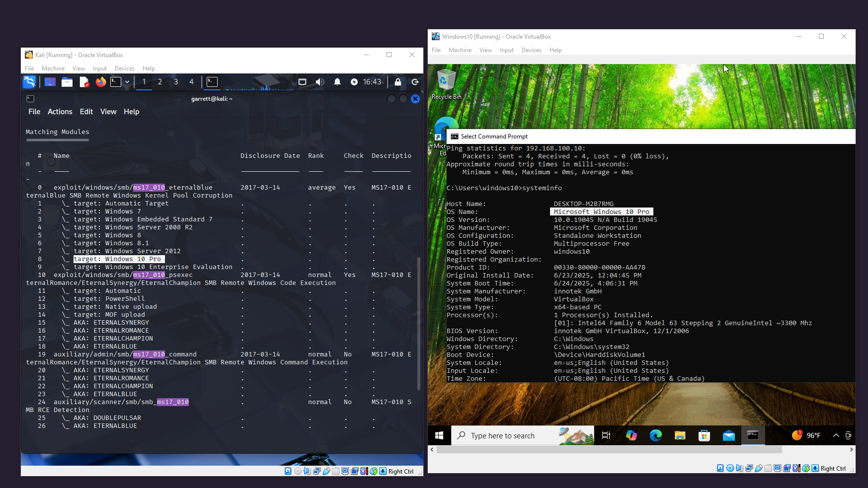
Task: Click recording indicator in Windows10 VirtualBox status bar
Action: (787, 468)
